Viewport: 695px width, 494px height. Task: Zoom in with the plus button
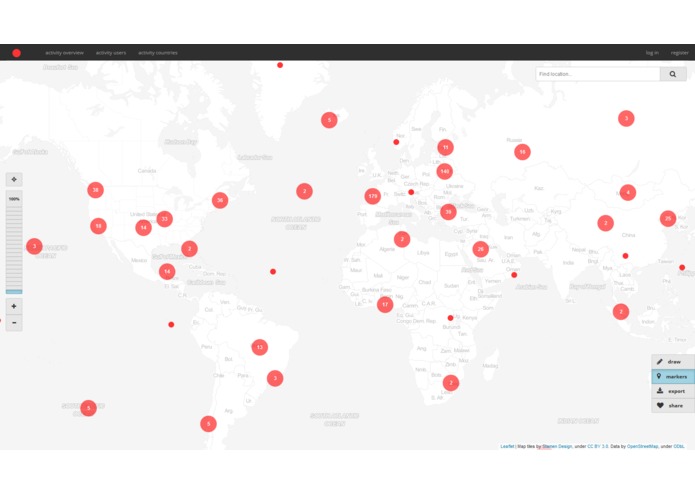(14, 306)
